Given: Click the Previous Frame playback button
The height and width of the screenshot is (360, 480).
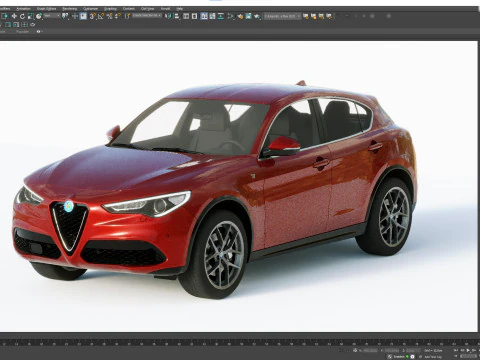Looking at the screenshot, I should (x=462, y=350).
